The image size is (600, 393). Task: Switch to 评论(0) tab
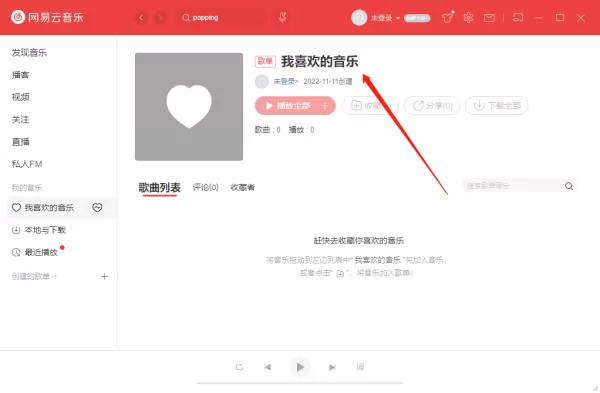[x=205, y=187]
